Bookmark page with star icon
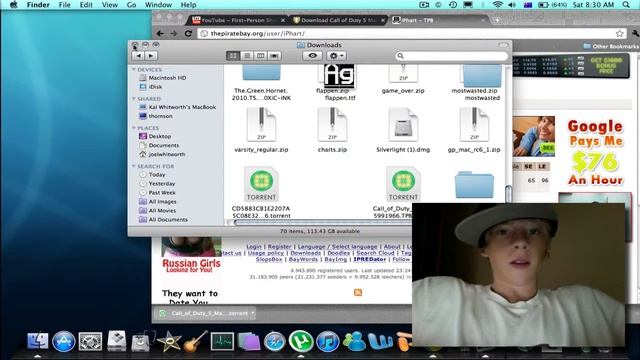Viewport: 640px width, 360px height. [620, 33]
